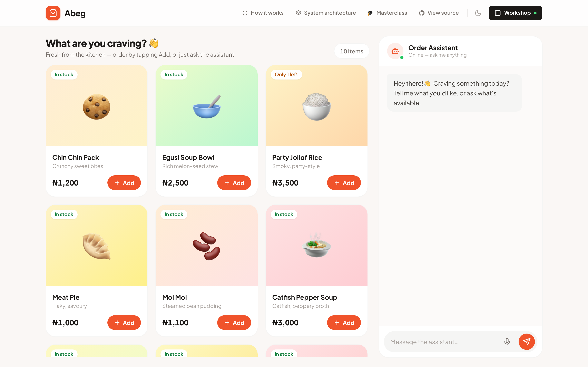The image size is (588, 367).
Task: Toggle dark mode with the moon icon
Action: click(x=478, y=13)
